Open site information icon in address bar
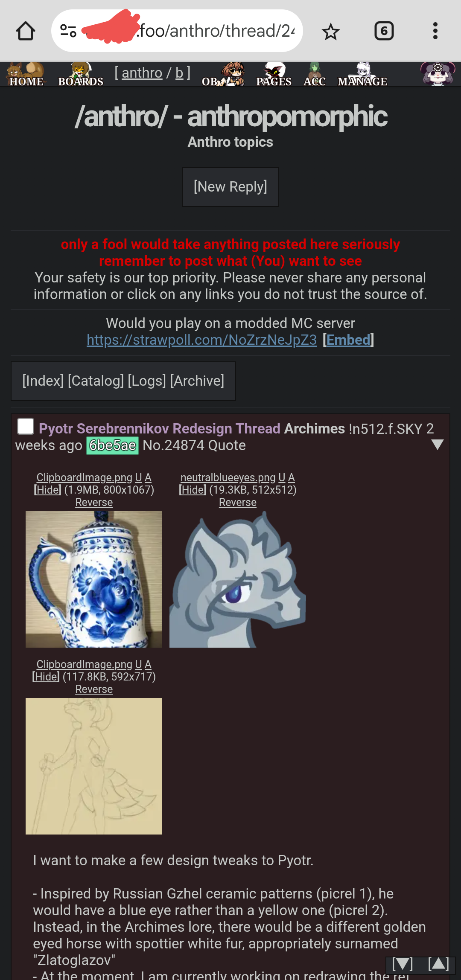Screen dimensions: 461x980 tap(68, 31)
